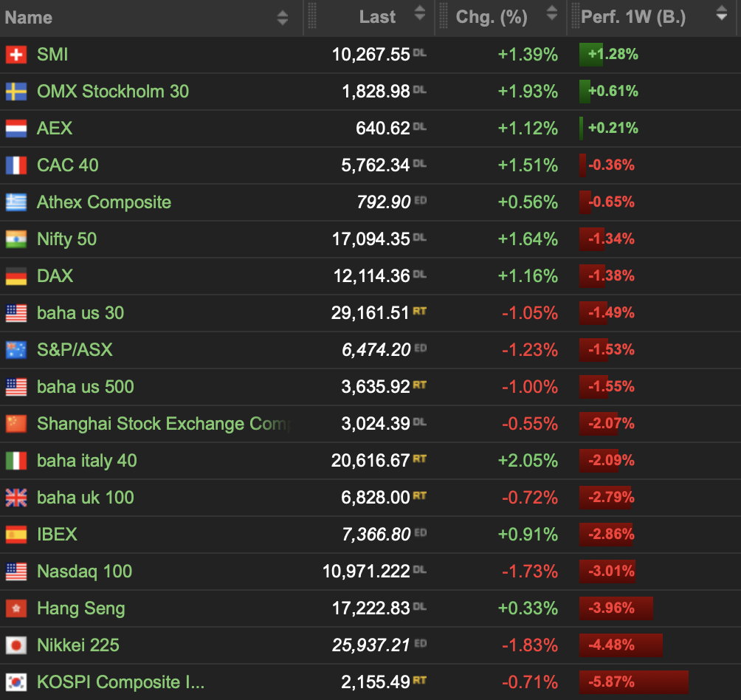The height and width of the screenshot is (700, 741).
Task: Select the 792.90 Athex last price
Action: point(384,202)
